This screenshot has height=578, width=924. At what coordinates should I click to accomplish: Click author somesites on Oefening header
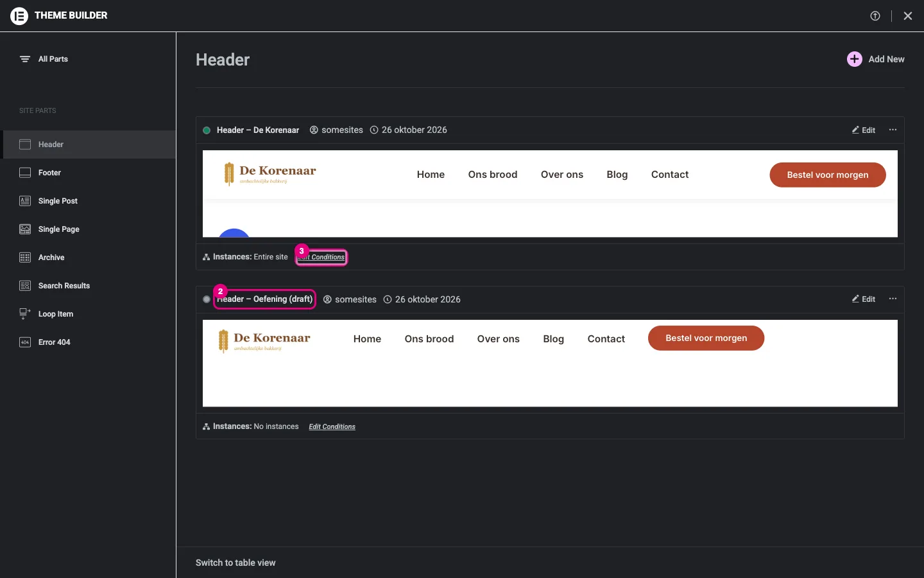pos(350,299)
